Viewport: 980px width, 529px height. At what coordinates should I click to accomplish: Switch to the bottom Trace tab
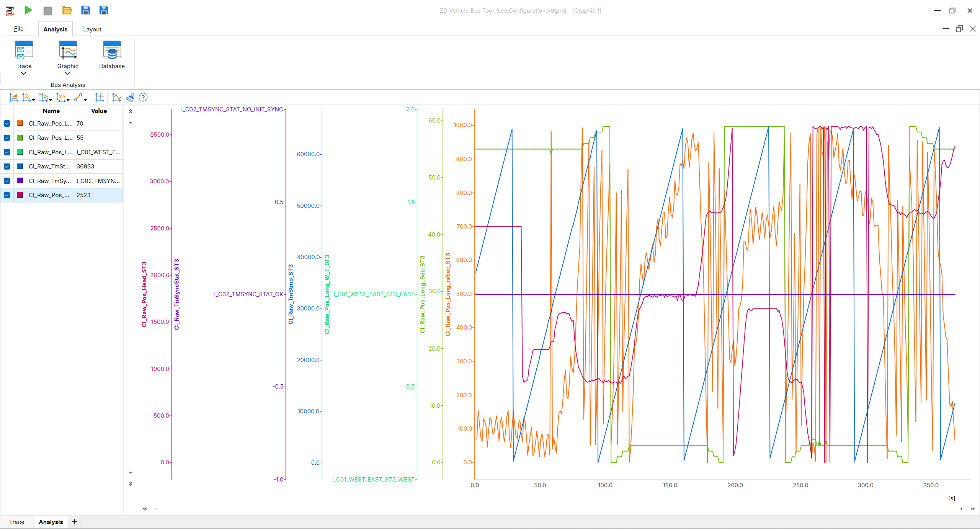pyautogui.click(x=17, y=522)
